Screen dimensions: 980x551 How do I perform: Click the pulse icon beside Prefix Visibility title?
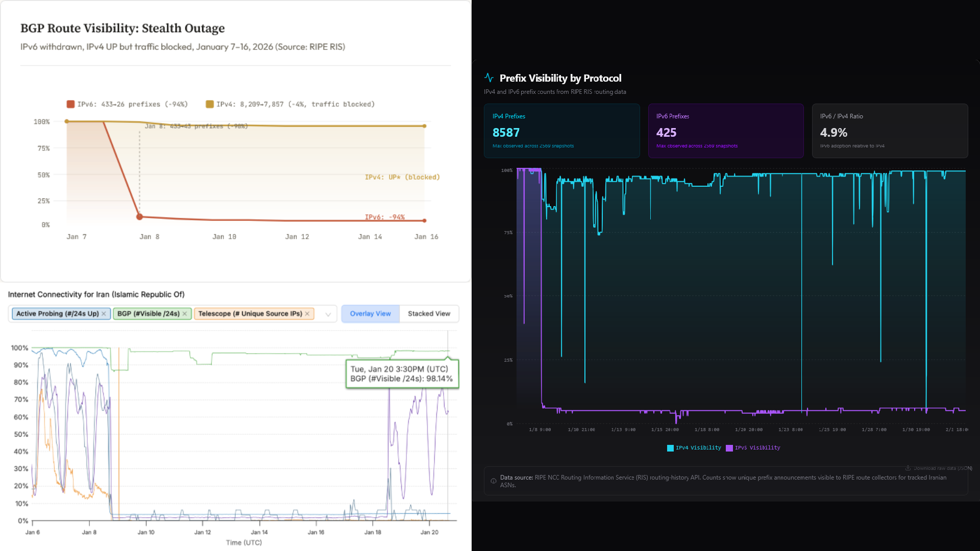tap(489, 78)
